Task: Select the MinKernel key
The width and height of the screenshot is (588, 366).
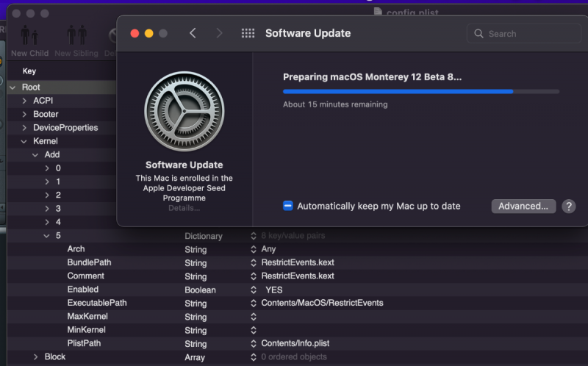Action: point(87,330)
